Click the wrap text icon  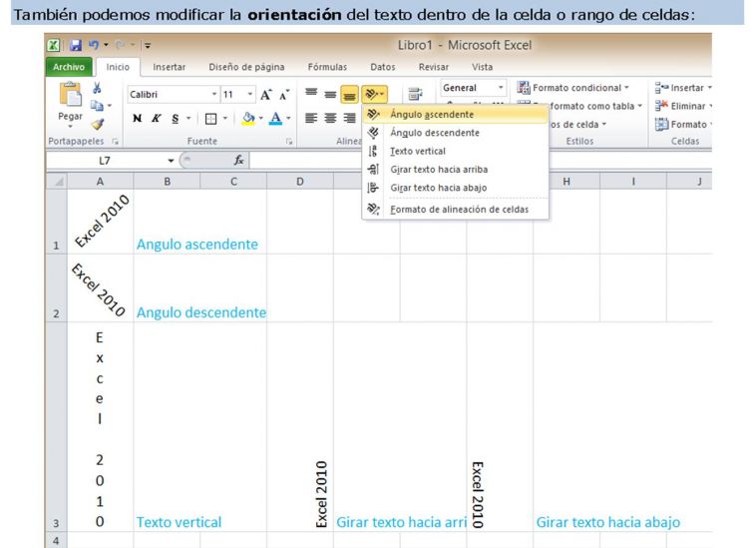(415, 94)
